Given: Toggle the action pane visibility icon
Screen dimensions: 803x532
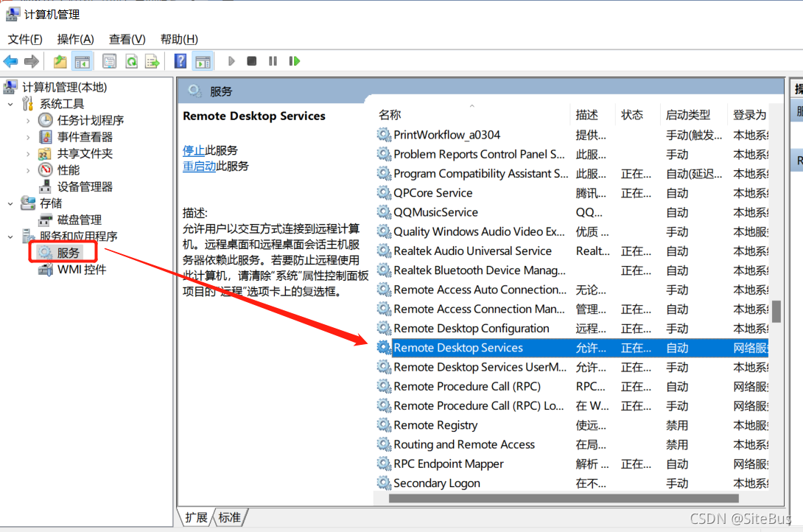Looking at the screenshot, I should pyautogui.click(x=203, y=61).
